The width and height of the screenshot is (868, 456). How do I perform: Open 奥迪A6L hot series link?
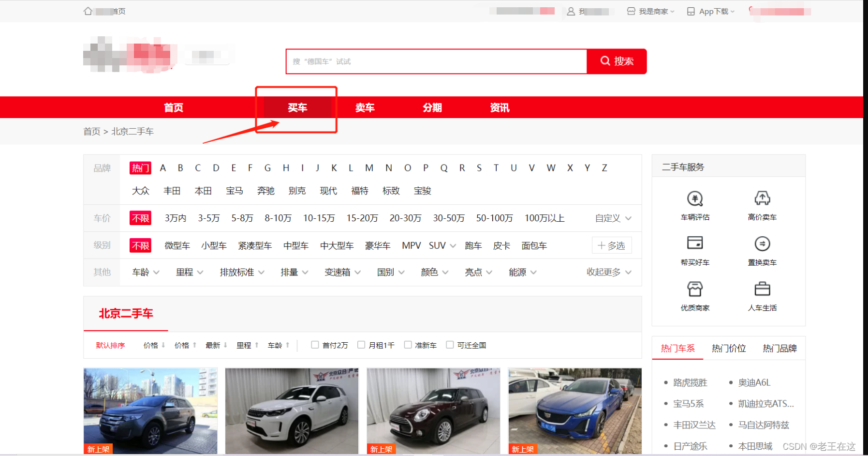[754, 383]
